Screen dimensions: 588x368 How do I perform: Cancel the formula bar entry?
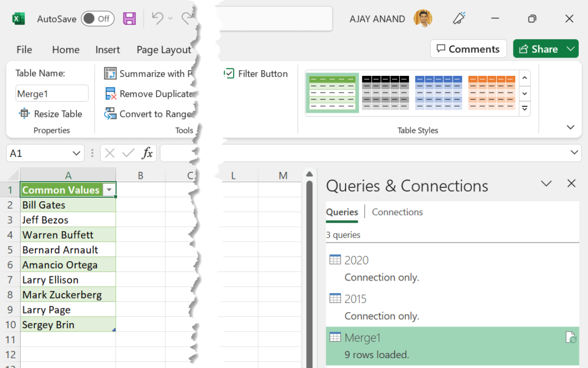(109, 152)
